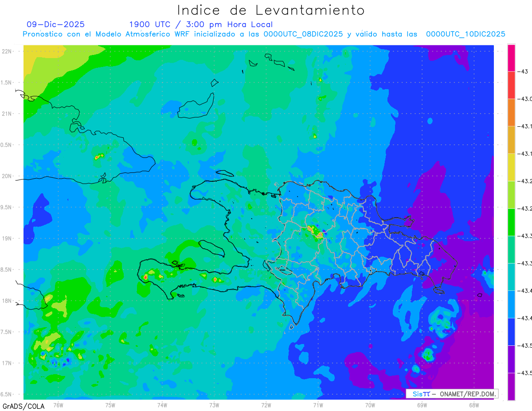The width and height of the screenshot is (532, 411).
Task: Click the '68W' longitude label
Action: click(474, 405)
